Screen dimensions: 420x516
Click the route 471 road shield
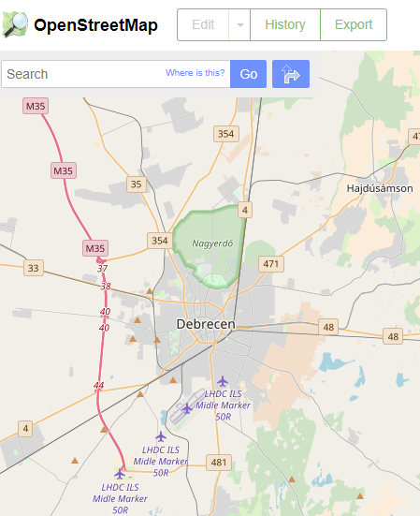click(x=271, y=264)
